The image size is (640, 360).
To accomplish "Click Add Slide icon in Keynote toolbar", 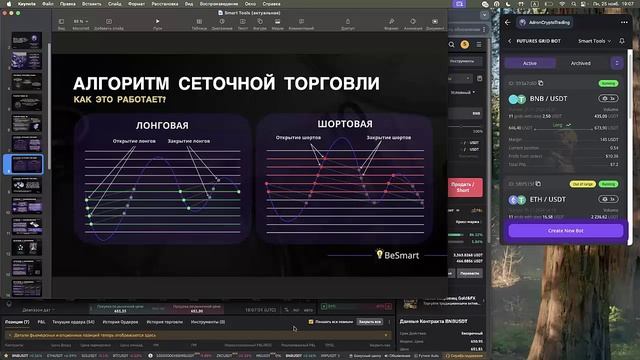I will [109, 21].
